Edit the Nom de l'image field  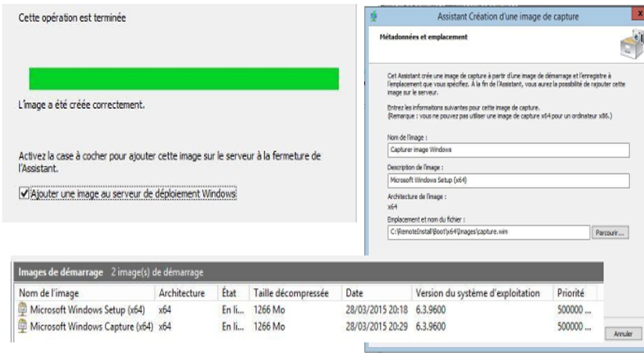(x=508, y=150)
